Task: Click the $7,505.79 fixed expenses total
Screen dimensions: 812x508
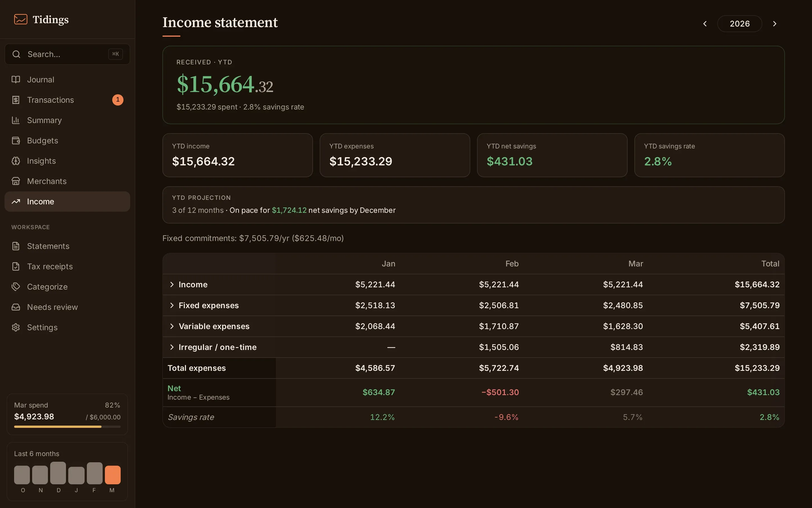Action: point(760,305)
